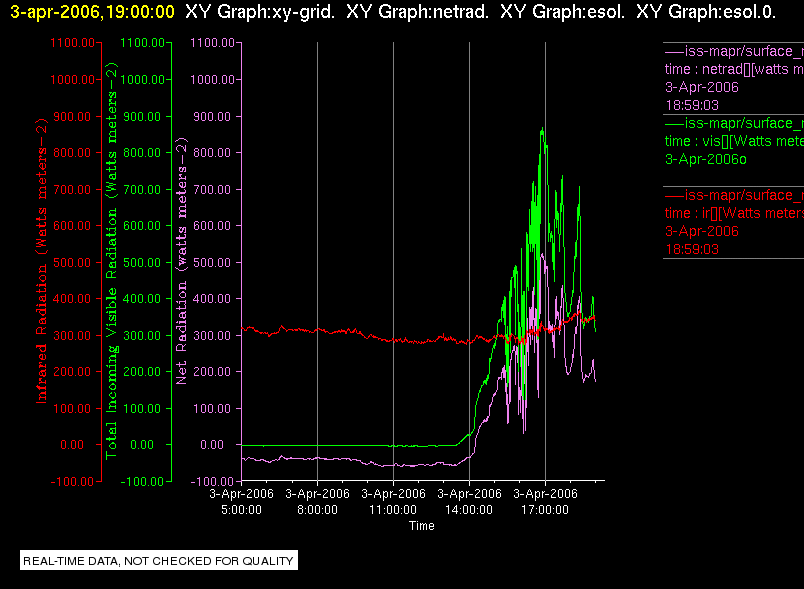
Task: Click the Total Incoming Visible Radiation axis label
Action: pos(111,260)
